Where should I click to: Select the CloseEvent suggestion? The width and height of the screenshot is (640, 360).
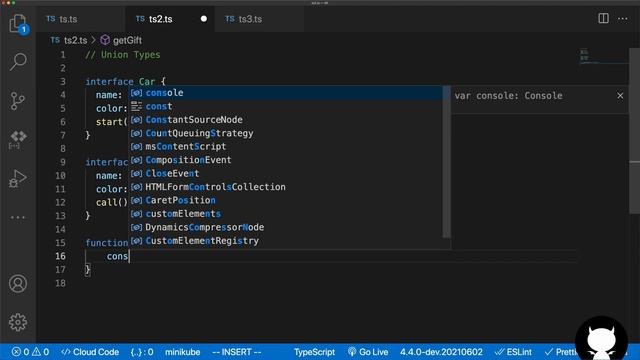click(x=286, y=173)
